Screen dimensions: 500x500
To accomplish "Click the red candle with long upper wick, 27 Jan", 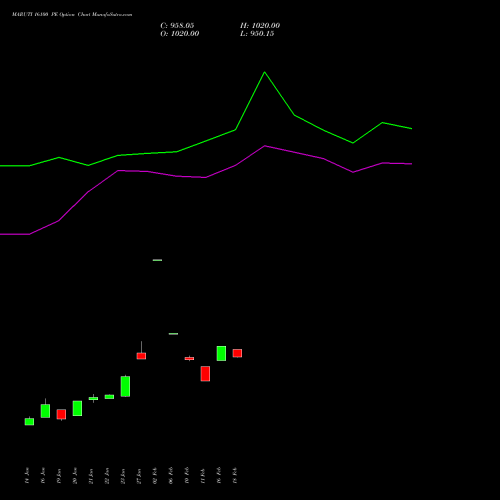I will point(141,356).
